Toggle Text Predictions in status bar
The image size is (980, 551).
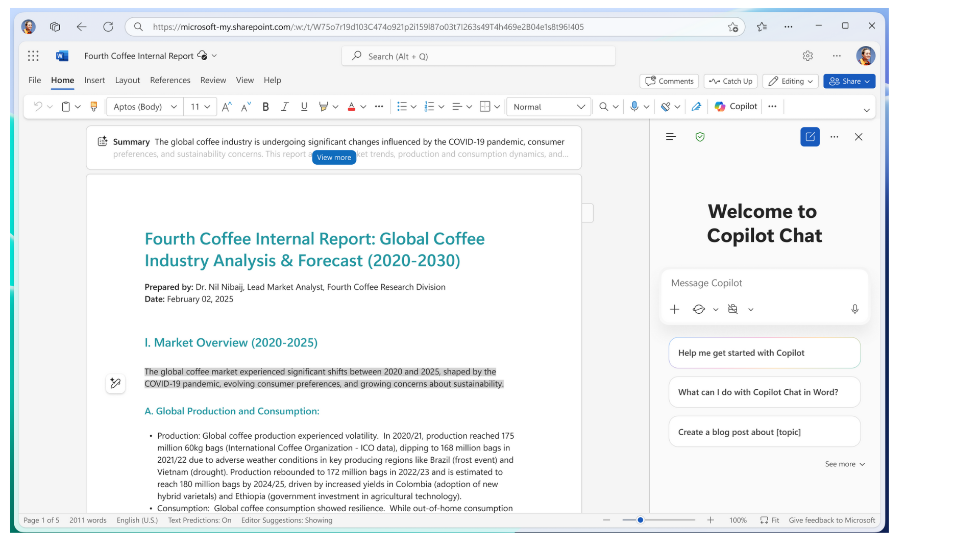click(200, 520)
